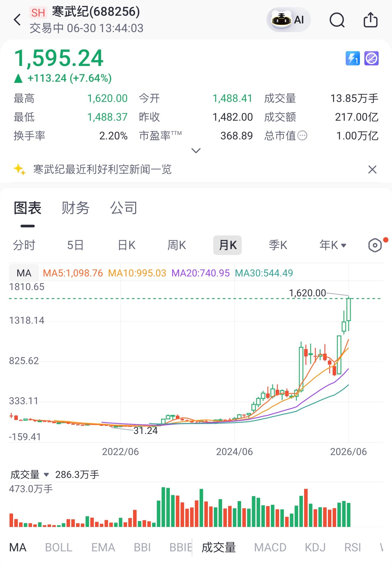Select the 分时 chart period

pos(24,245)
